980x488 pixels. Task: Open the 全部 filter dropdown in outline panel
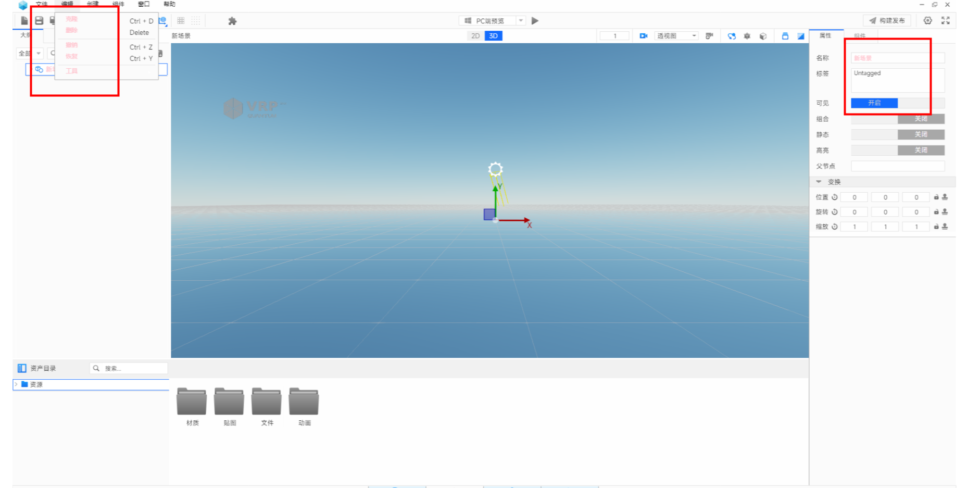pos(30,53)
